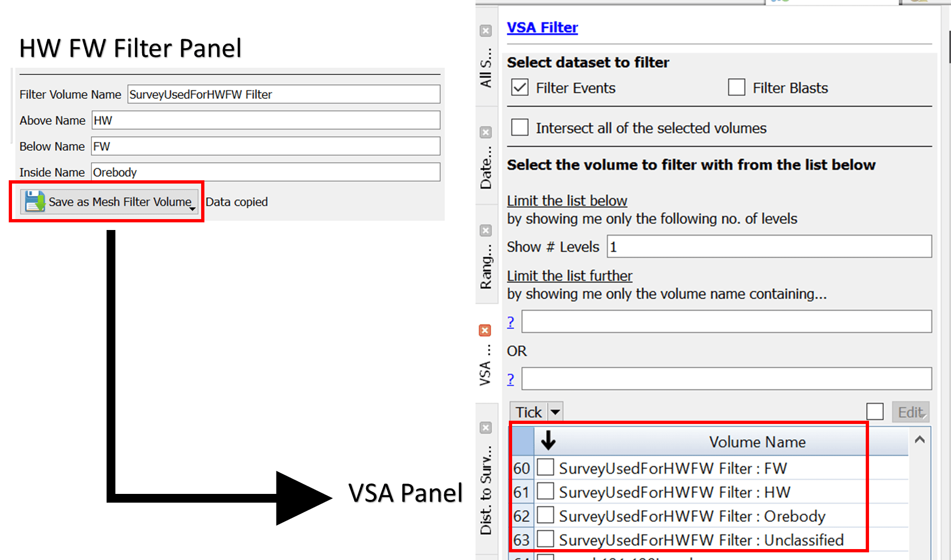
Task: Close the Date... side tab
Action: [485, 132]
